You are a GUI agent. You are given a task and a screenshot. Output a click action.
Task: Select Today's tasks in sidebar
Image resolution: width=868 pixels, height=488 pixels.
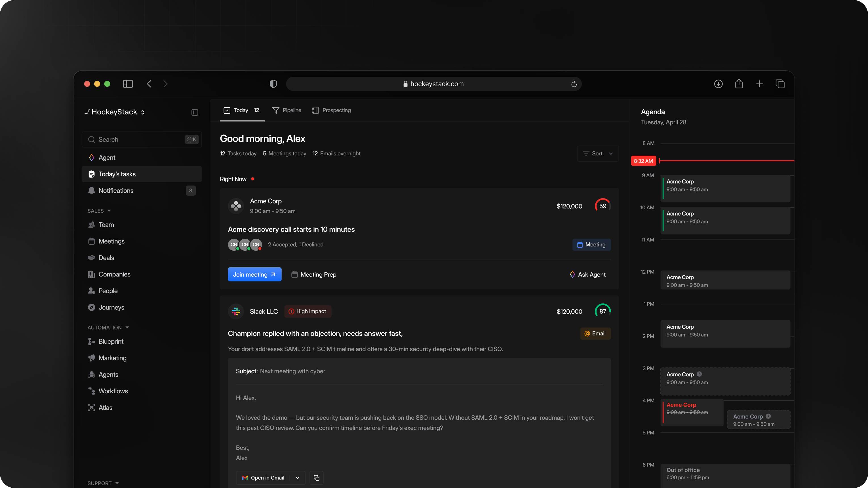(142, 174)
